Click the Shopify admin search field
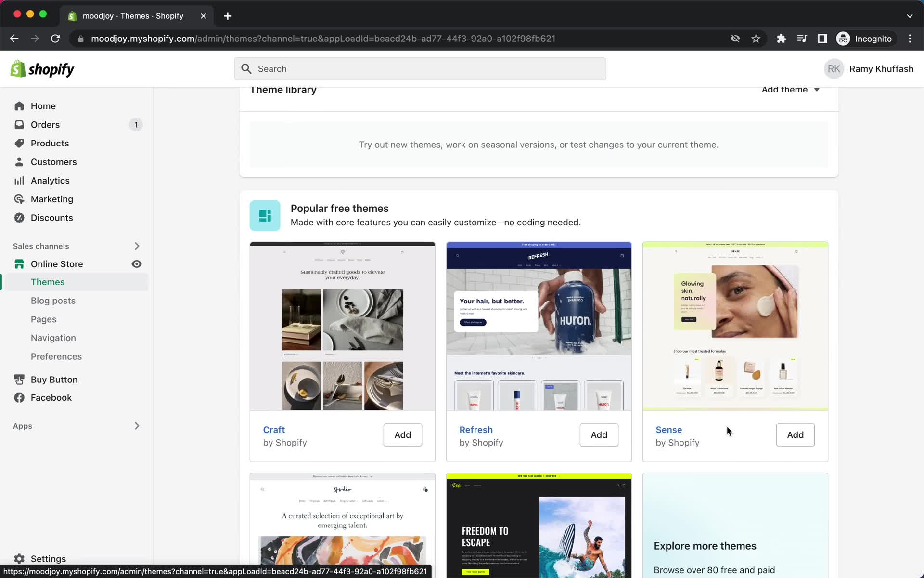The height and width of the screenshot is (578, 924). pos(420,69)
